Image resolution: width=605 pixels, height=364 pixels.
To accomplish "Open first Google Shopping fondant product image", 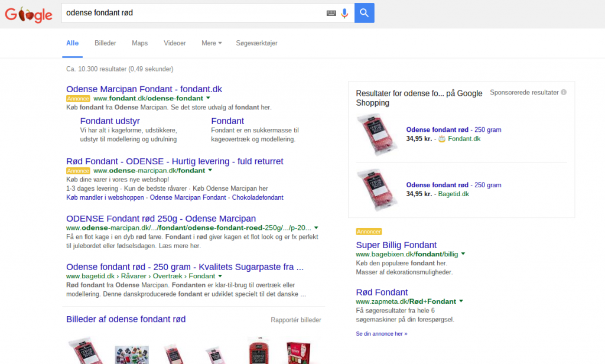I will coord(378,135).
